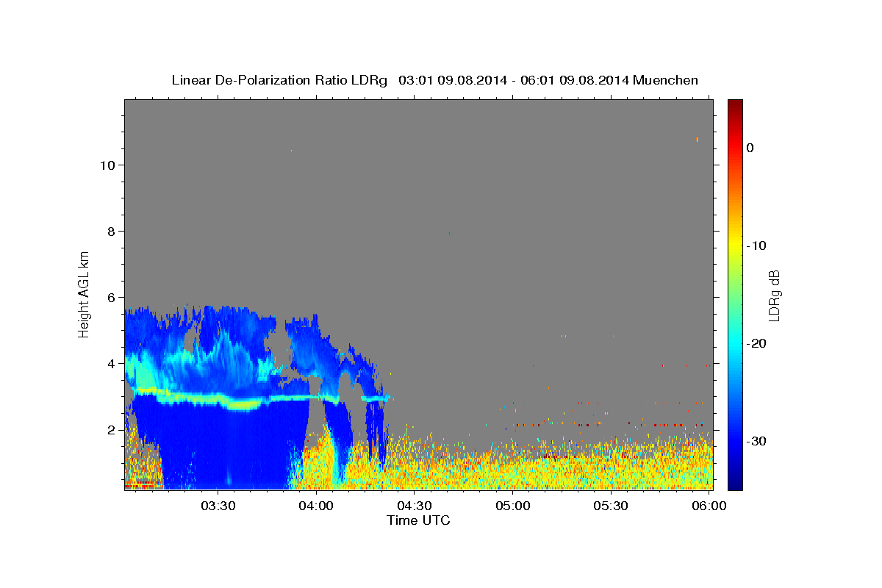882x588 pixels.
Task: Click the colorbar value -30 label
Action: coord(757,441)
